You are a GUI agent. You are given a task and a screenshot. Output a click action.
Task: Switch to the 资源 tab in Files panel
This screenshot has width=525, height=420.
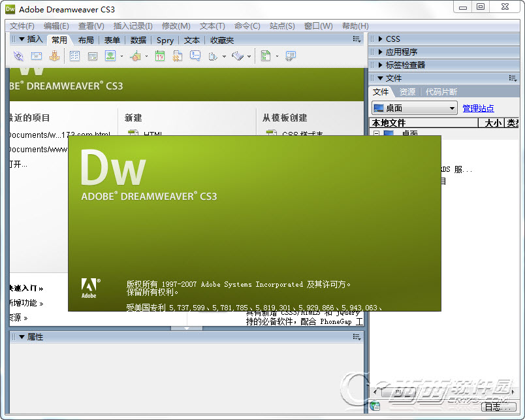[x=407, y=91]
